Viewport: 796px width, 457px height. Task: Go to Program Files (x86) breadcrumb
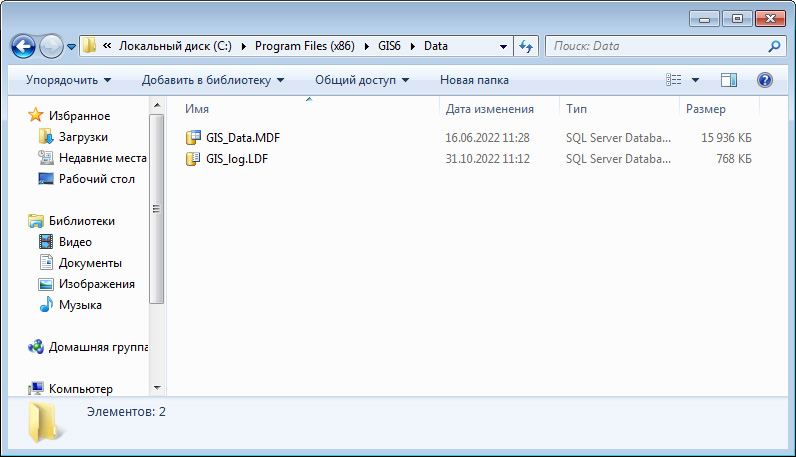coord(305,46)
